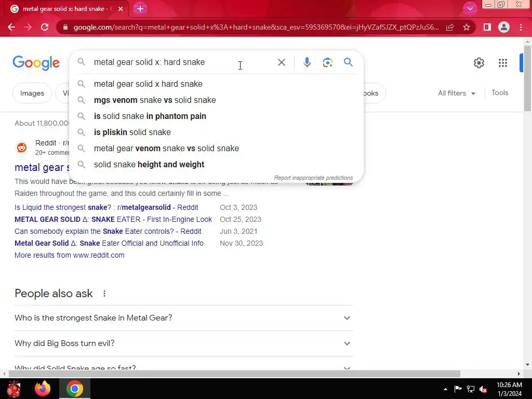The image size is (532, 399).
Task: Select suggestion 'solid snake height and weight'
Action: 216,165
